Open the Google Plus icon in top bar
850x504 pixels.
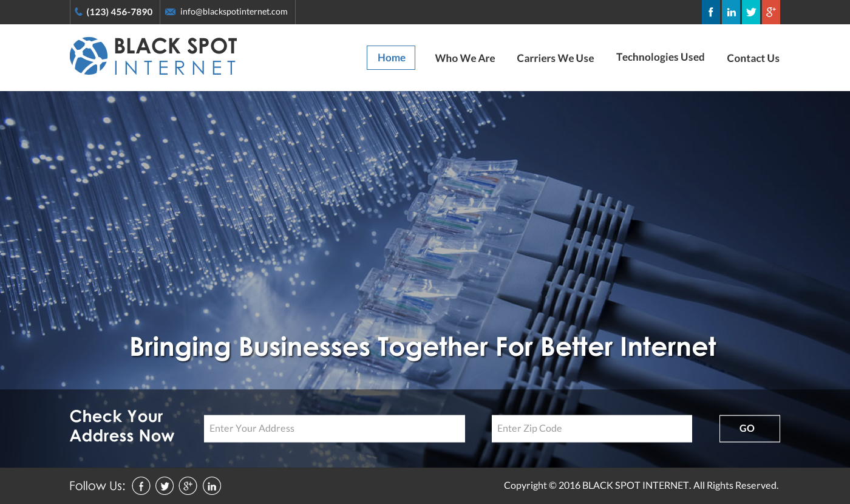coord(771,12)
